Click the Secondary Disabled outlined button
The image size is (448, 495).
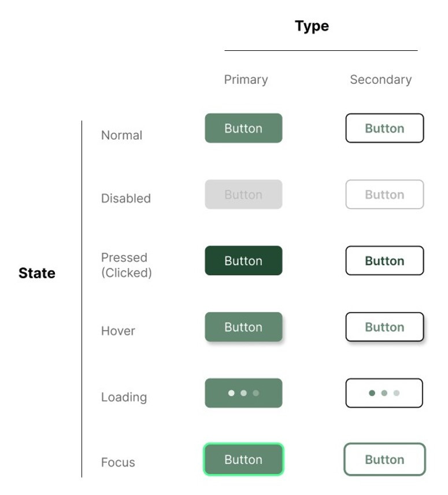pyautogui.click(x=384, y=194)
